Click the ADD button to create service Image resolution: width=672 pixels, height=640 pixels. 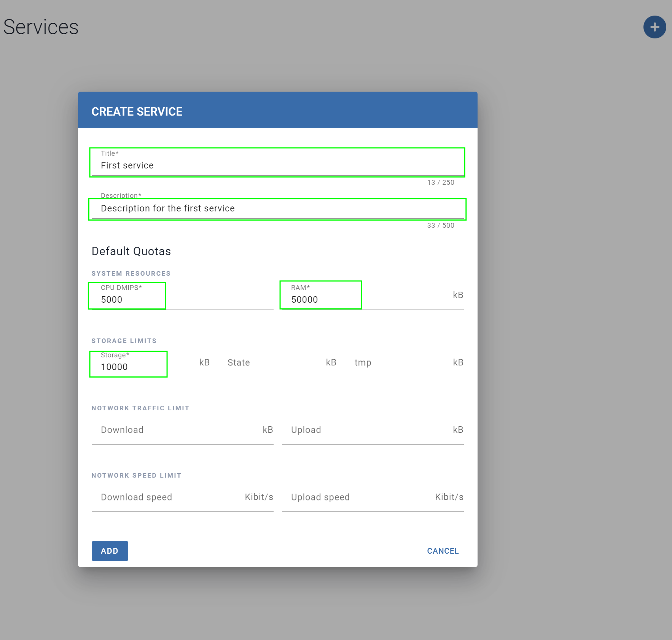click(110, 551)
